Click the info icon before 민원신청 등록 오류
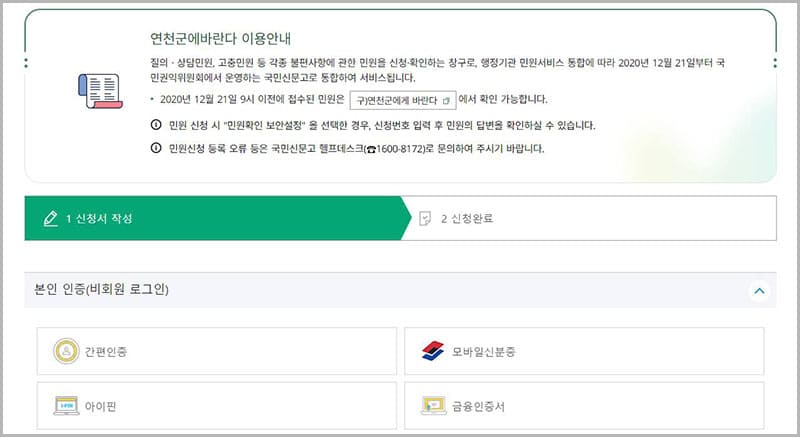800x437 pixels. pos(155,148)
